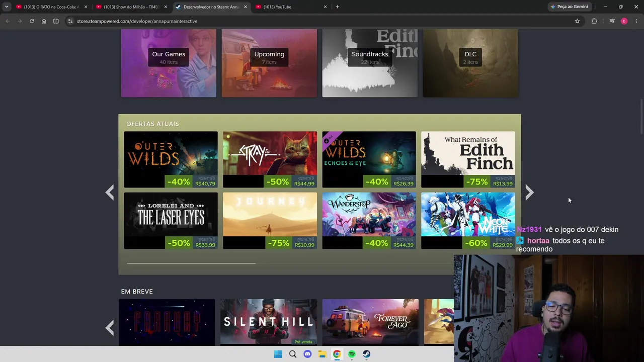Click the Peça ao Gemini button

(x=570, y=7)
